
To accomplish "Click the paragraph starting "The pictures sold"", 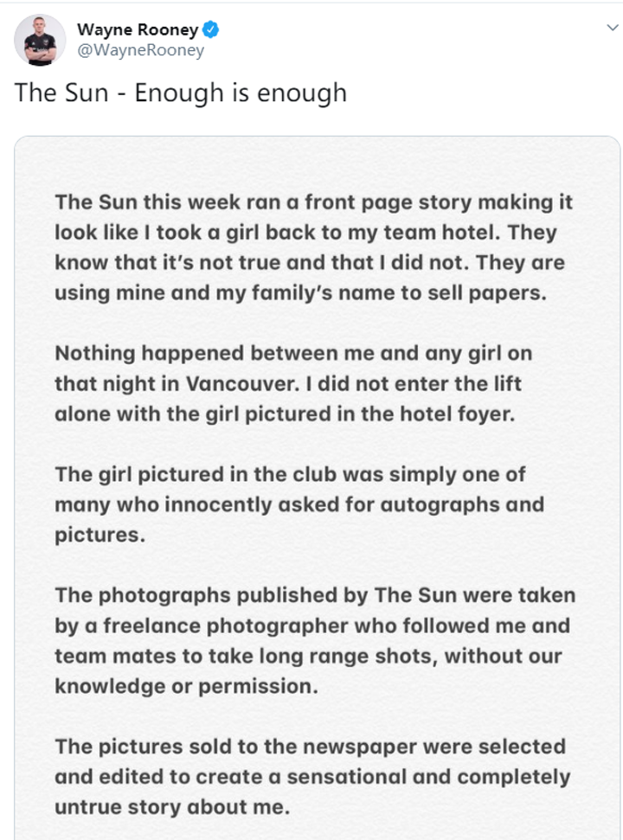I will [312, 776].
